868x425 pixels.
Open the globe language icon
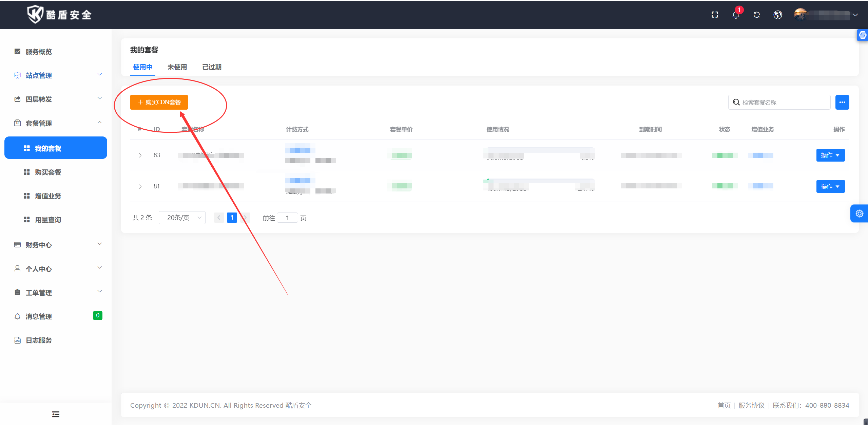coord(778,15)
